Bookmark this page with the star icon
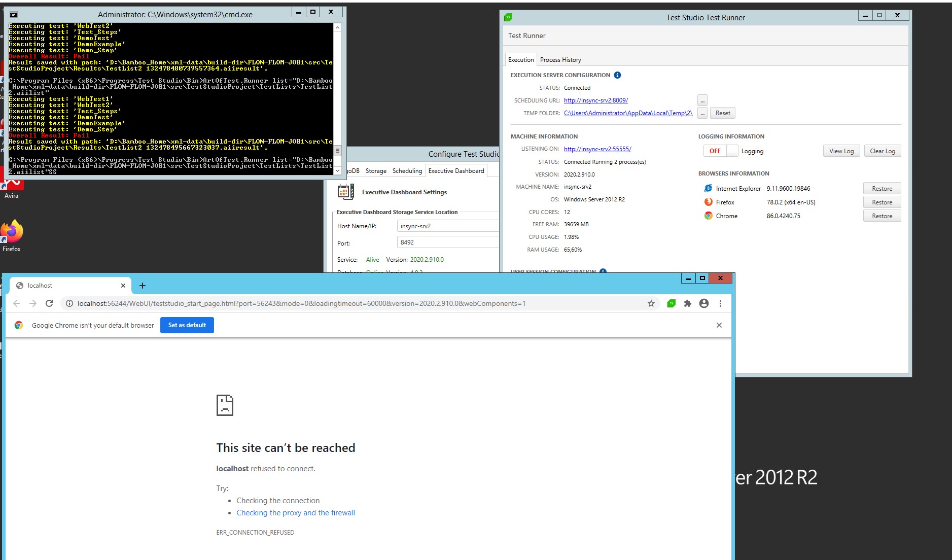 point(651,303)
